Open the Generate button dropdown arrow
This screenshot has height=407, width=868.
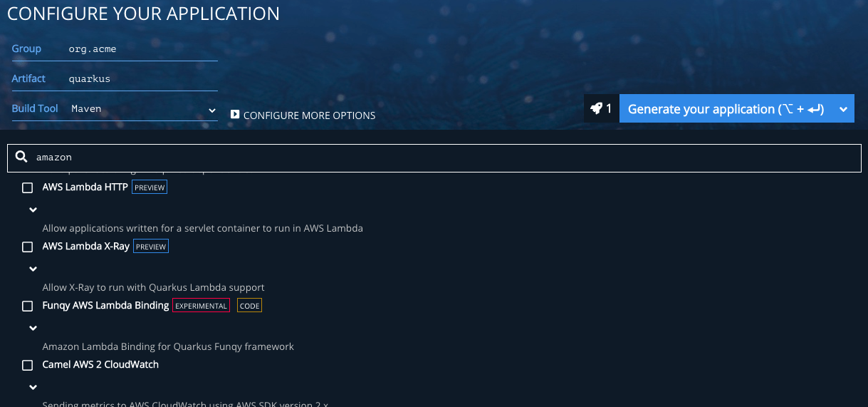[x=843, y=109]
